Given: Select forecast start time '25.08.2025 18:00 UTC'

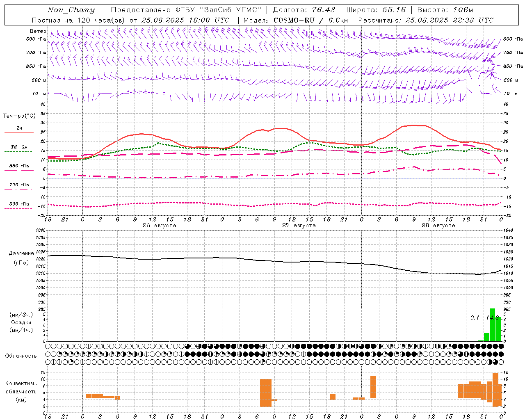Looking at the screenshot, I should 185,20.
